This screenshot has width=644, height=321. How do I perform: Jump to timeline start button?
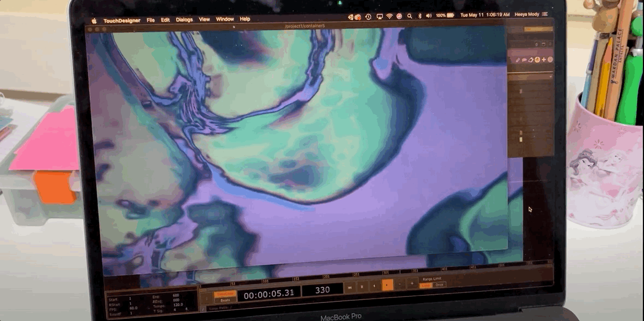(349, 287)
